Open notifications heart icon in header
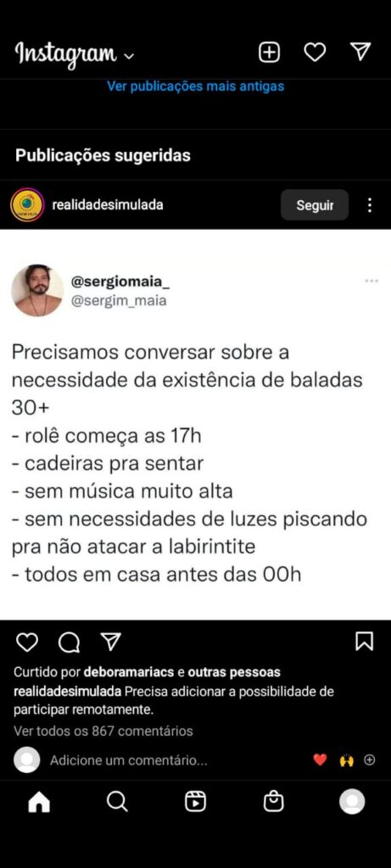The image size is (391, 868). pyautogui.click(x=315, y=53)
